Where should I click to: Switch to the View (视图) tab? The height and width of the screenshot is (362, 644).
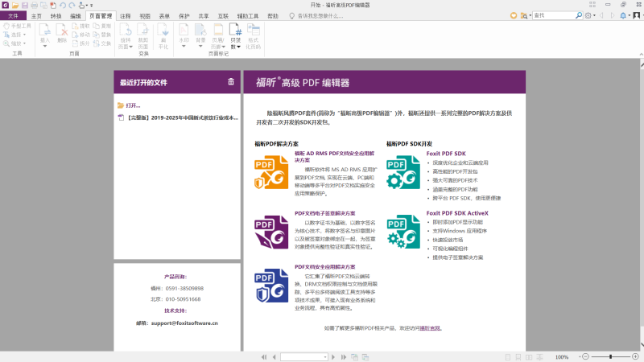145,16
